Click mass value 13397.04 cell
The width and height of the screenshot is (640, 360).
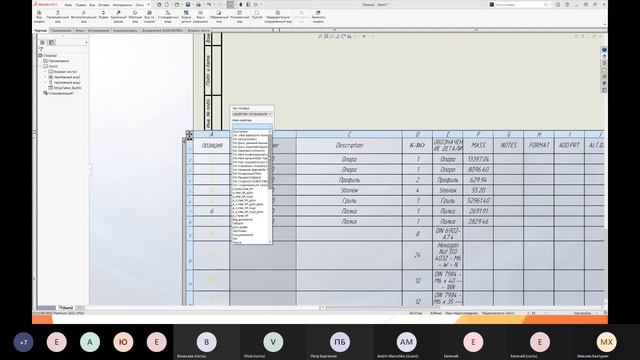click(478, 159)
